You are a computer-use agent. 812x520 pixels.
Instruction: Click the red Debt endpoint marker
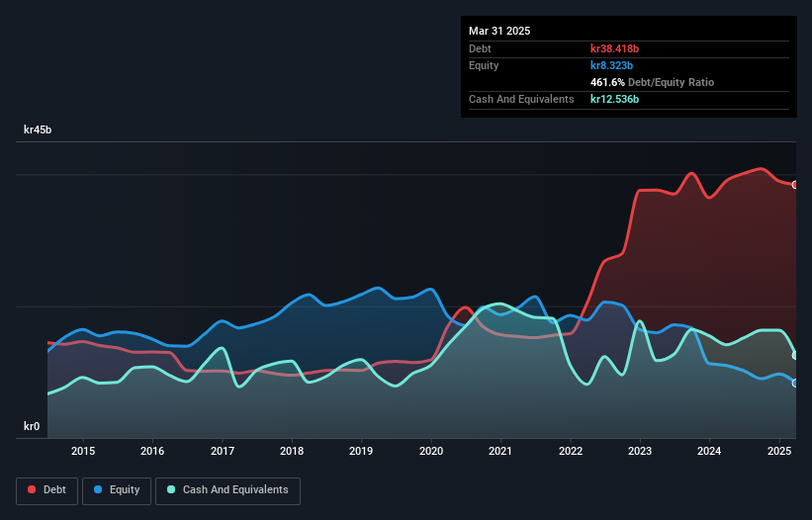click(794, 185)
